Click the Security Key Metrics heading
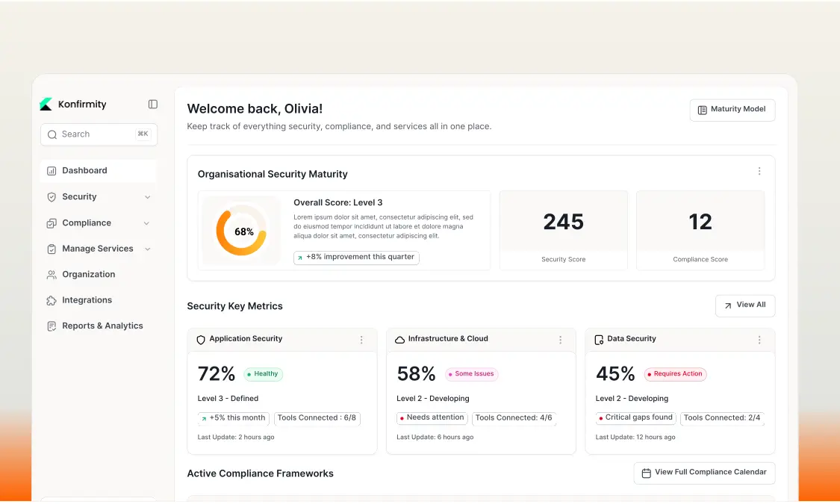The image size is (840, 504). click(x=234, y=306)
